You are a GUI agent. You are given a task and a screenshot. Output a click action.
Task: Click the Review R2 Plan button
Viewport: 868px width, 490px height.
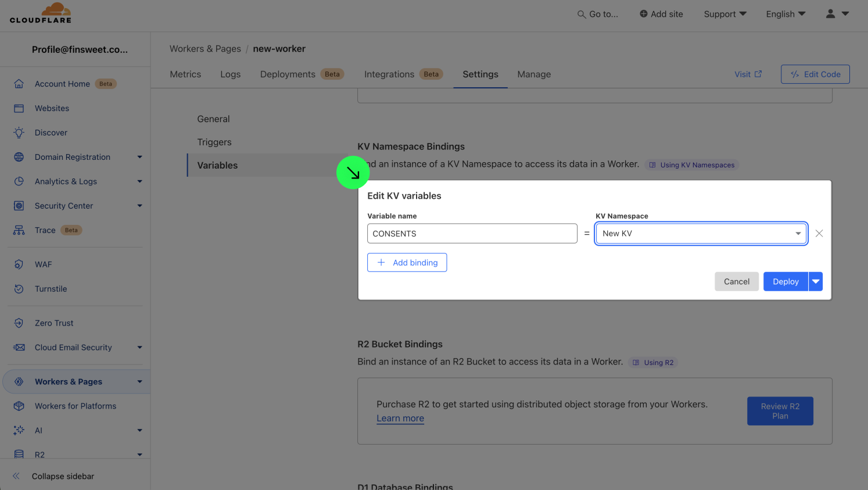click(x=780, y=411)
